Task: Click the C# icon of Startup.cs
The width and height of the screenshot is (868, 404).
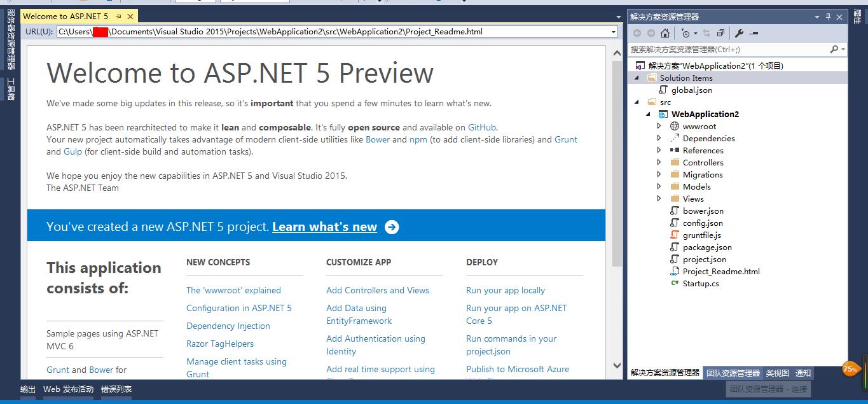Action: [675, 283]
